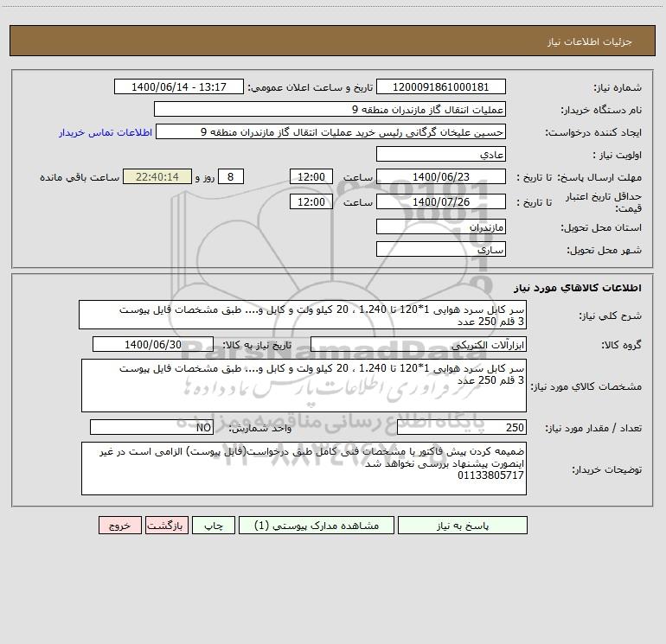666x644 pixels.
Task: Click the شرح کلی نیاز description box
Action: pos(303,315)
